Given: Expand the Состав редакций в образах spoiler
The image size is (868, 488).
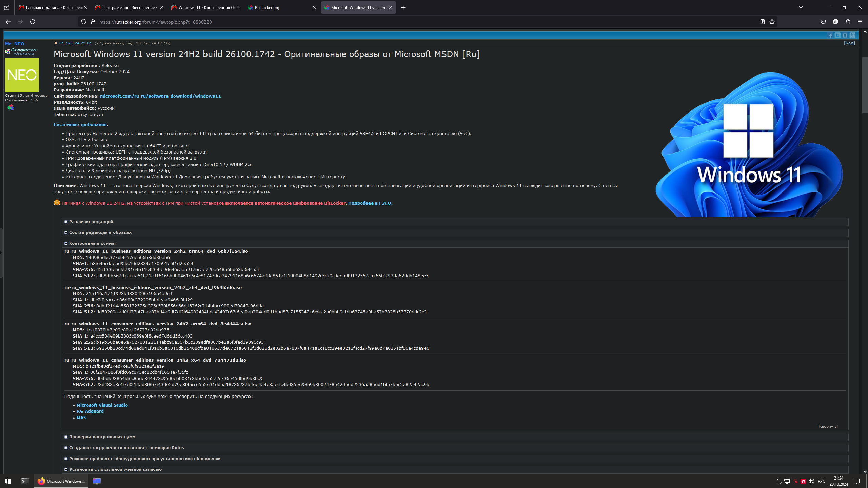Looking at the screenshot, I should point(100,232).
